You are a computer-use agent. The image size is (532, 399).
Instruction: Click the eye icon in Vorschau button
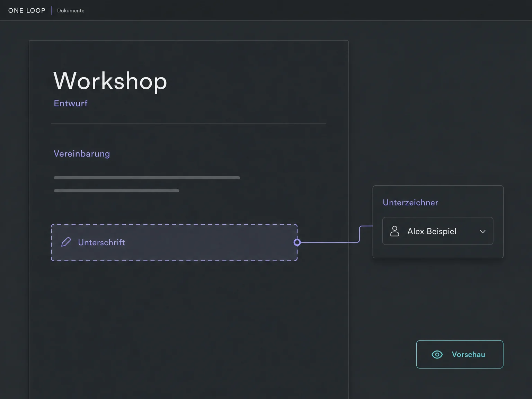tap(437, 354)
